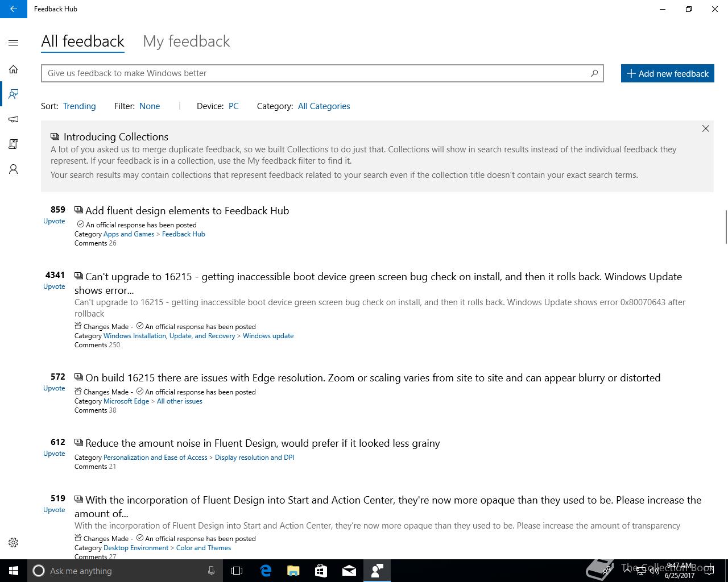Click collection icon beside Introducing Collections heading

point(55,136)
